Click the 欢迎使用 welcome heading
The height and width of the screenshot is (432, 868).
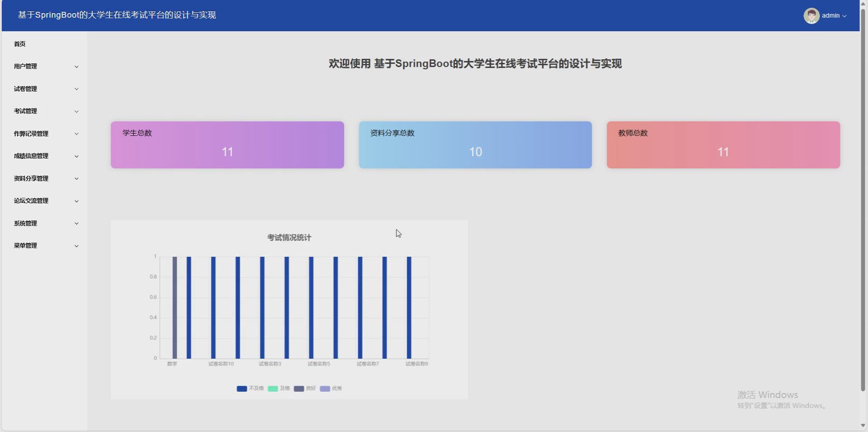pyautogui.click(x=475, y=64)
